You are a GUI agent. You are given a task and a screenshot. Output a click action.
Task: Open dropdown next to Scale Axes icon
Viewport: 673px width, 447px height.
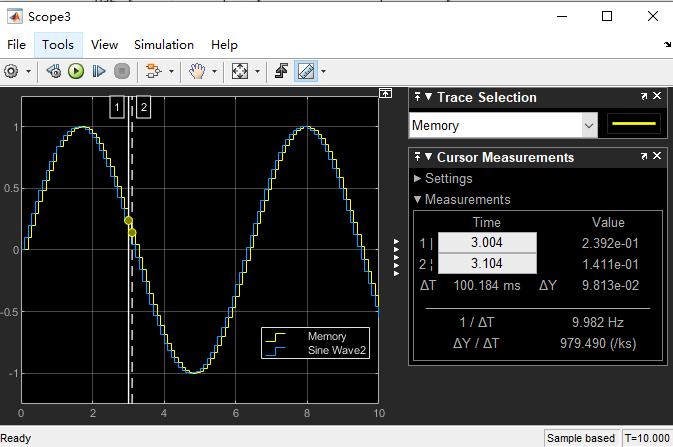click(x=258, y=71)
